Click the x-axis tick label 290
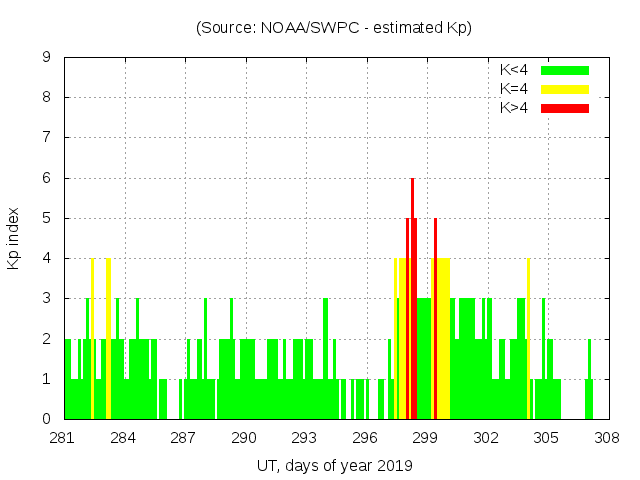Screen dimensions: 640x480 pos(244,438)
